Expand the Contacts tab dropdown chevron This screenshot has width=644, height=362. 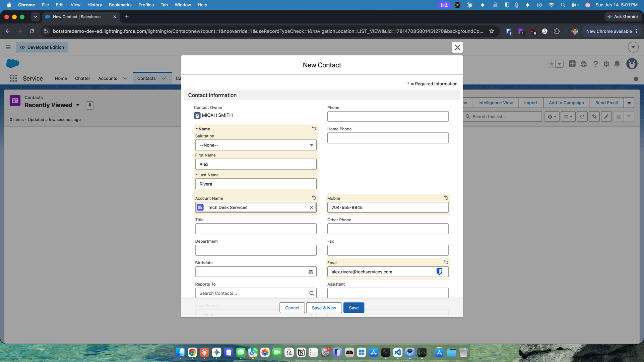(x=164, y=78)
